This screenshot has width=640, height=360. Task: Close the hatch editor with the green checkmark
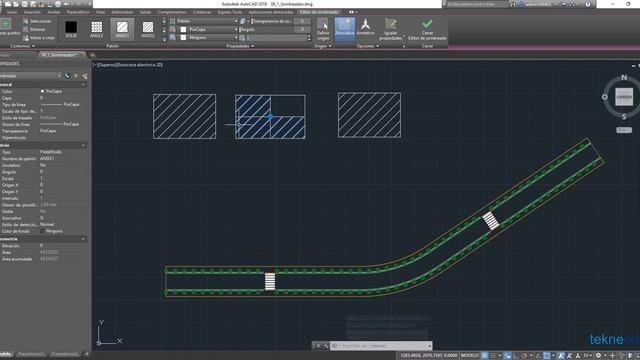[x=427, y=29]
